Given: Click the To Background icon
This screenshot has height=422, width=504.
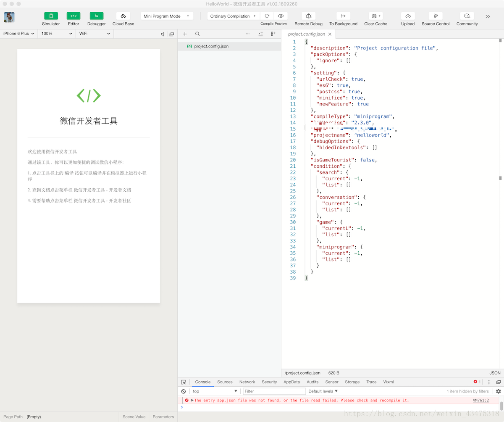Looking at the screenshot, I should pyautogui.click(x=343, y=16).
